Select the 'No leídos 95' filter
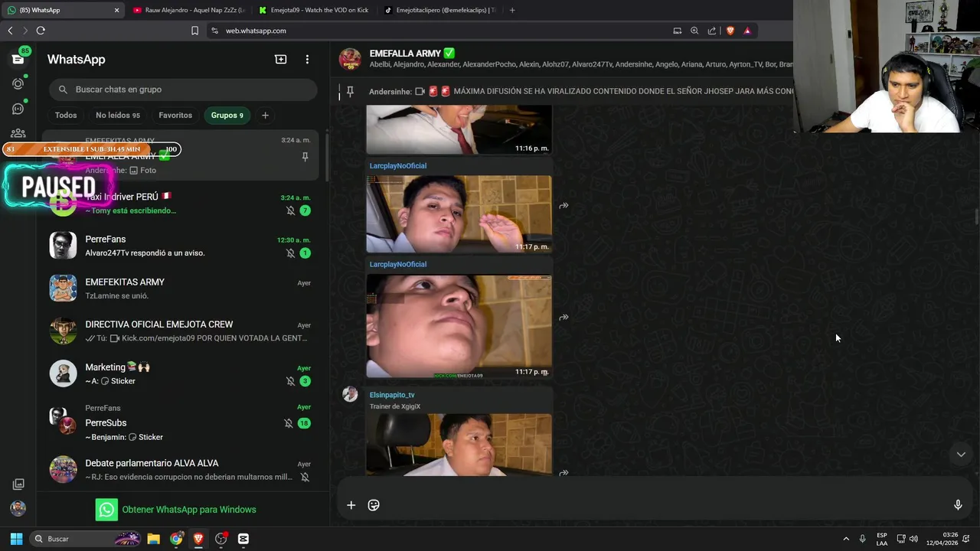980x551 pixels. pos(118,116)
